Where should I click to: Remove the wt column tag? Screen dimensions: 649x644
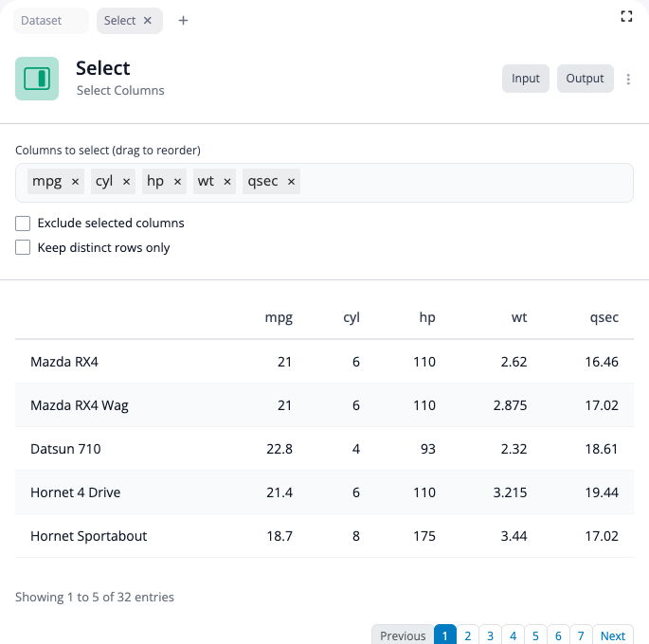[x=227, y=182]
